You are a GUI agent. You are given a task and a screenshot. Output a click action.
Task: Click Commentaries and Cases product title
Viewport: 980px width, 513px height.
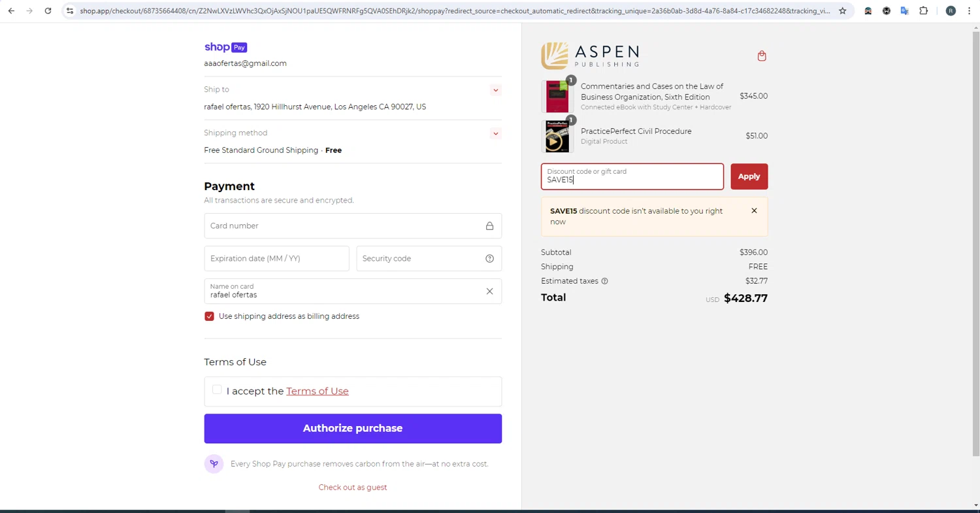tap(652, 91)
